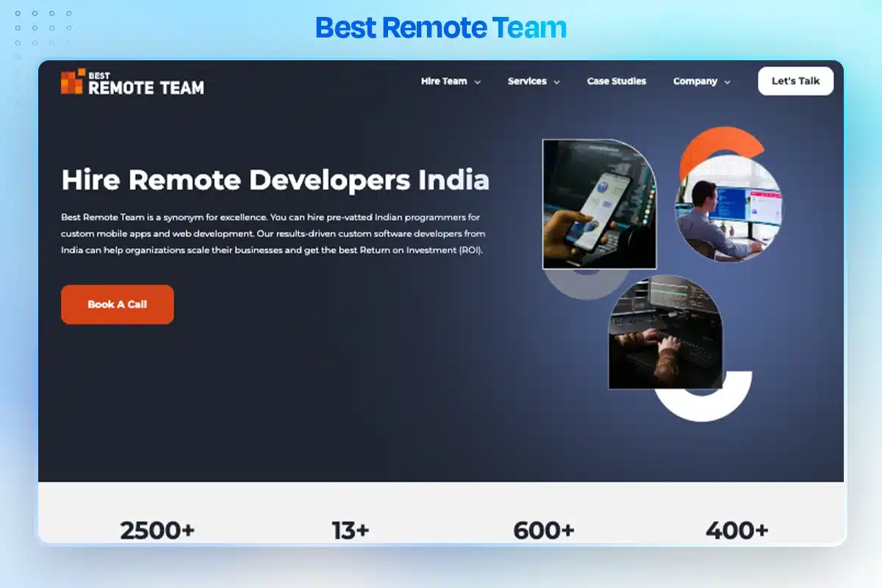Select the Hire Remote Developers India heading
The image size is (882, 588).
click(275, 180)
